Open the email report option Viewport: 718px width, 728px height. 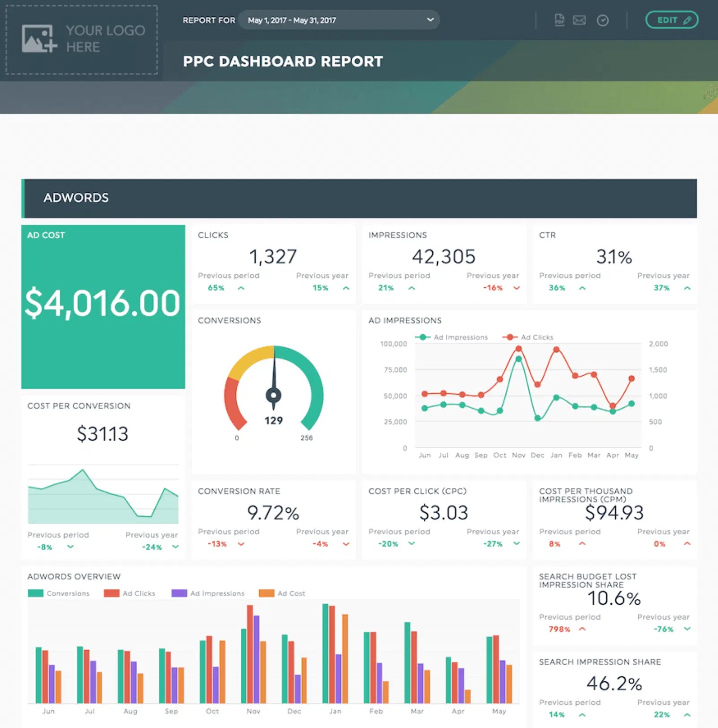580,20
